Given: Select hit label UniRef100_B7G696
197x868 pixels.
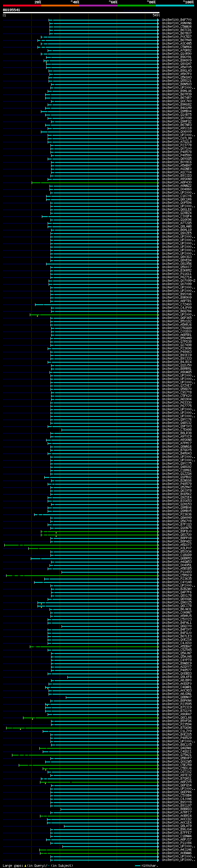Looking at the screenshot, I should pyautogui.click(x=176, y=728).
